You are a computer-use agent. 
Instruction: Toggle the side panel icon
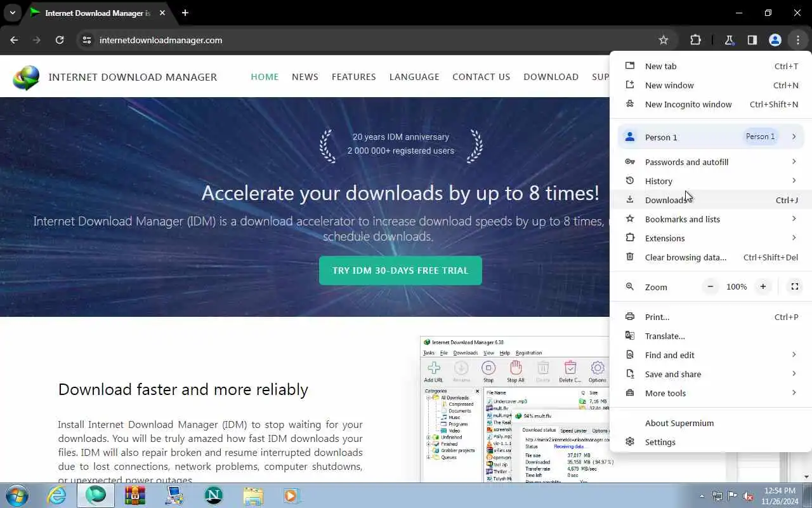tap(752, 40)
